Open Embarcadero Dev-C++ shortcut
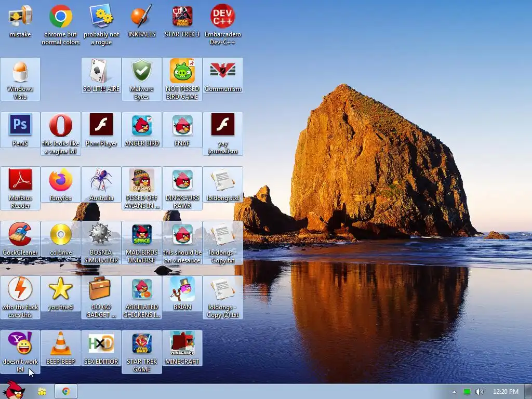This screenshot has height=399, width=532. (222, 16)
